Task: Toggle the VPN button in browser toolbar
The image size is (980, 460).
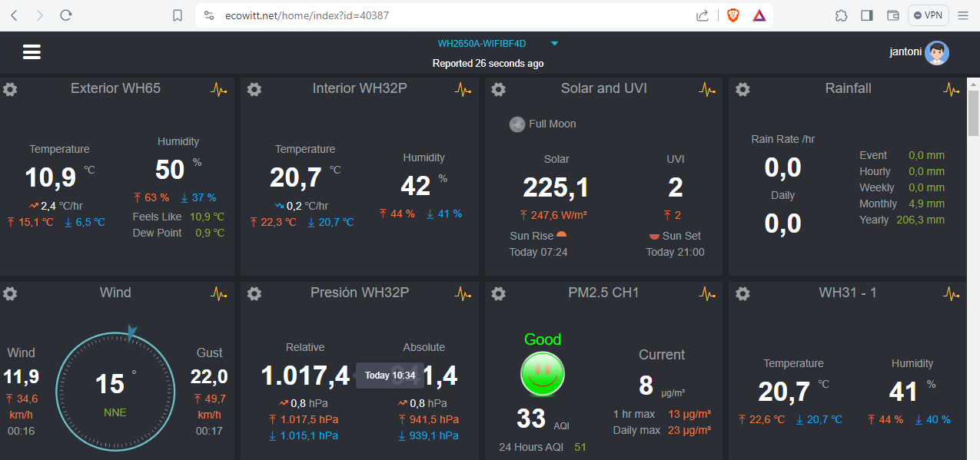Action: (x=929, y=15)
